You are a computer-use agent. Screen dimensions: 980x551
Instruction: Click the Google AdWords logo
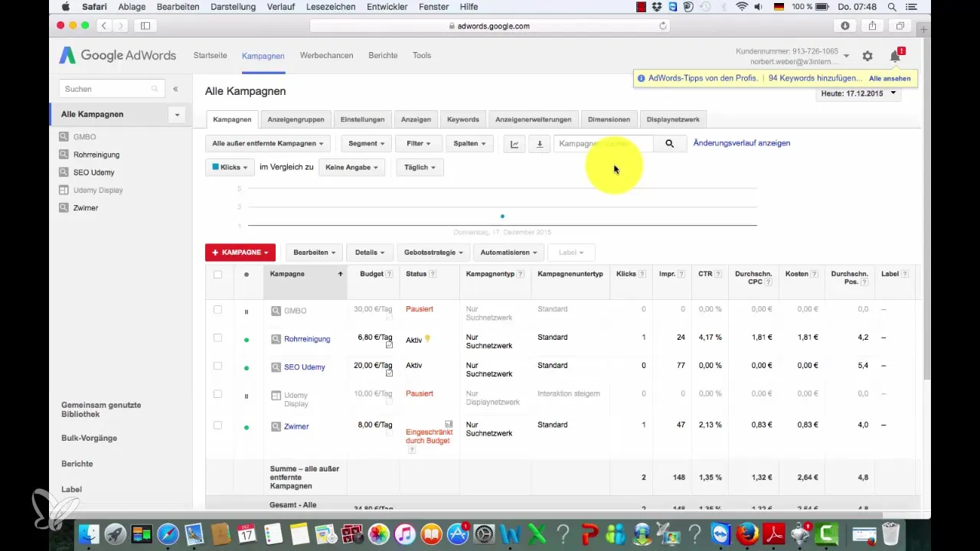118,56
